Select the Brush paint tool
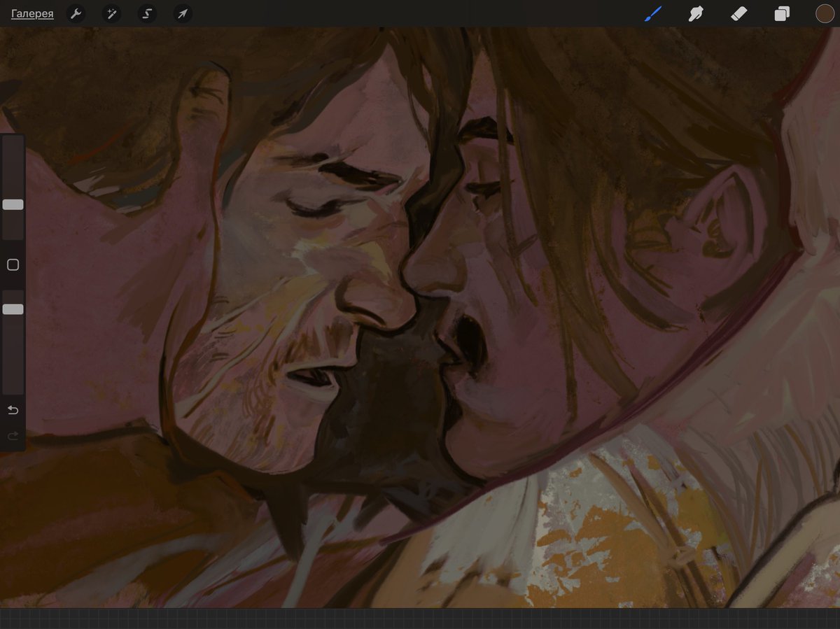Screen dimensions: 840x629 (652, 13)
